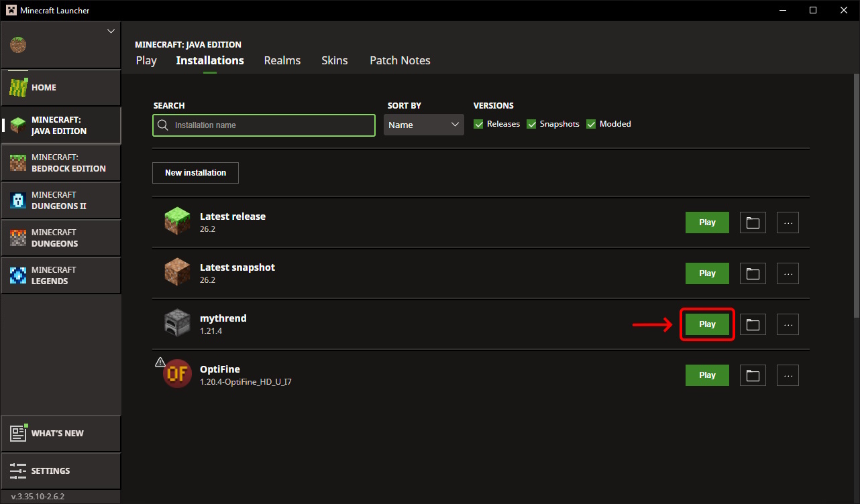Click the dirt block icon of Latest snapshot
860x504 pixels.
click(x=178, y=273)
